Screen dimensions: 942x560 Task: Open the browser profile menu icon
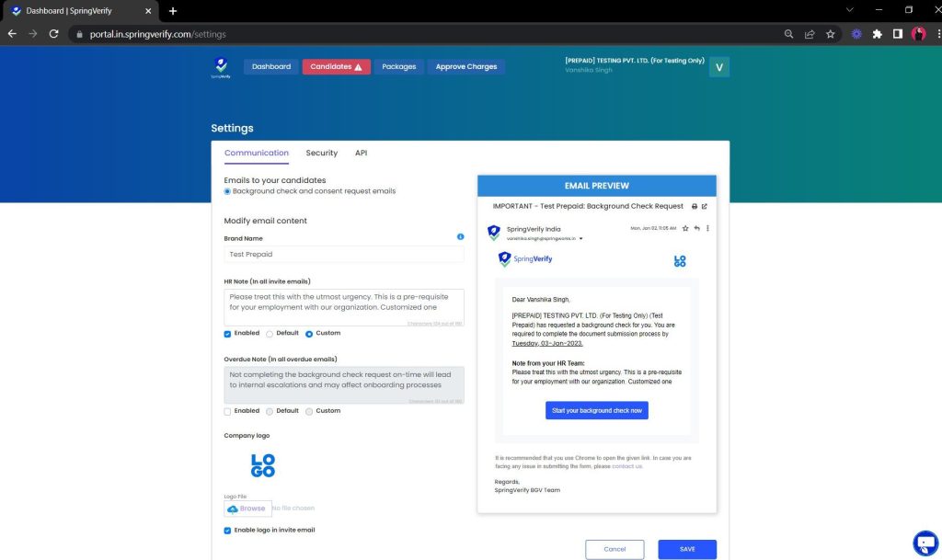click(x=918, y=32)
